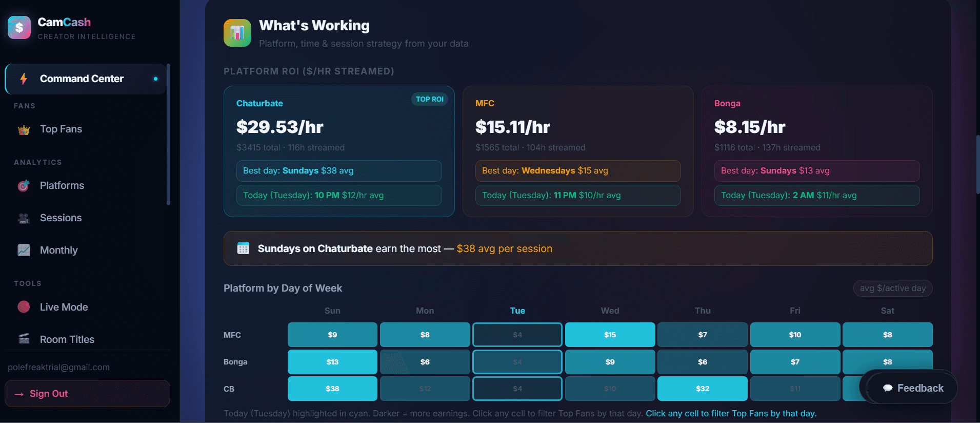Click the What's Working bar chart icon
Screen dimensions: 980x423
pos(237,33)
